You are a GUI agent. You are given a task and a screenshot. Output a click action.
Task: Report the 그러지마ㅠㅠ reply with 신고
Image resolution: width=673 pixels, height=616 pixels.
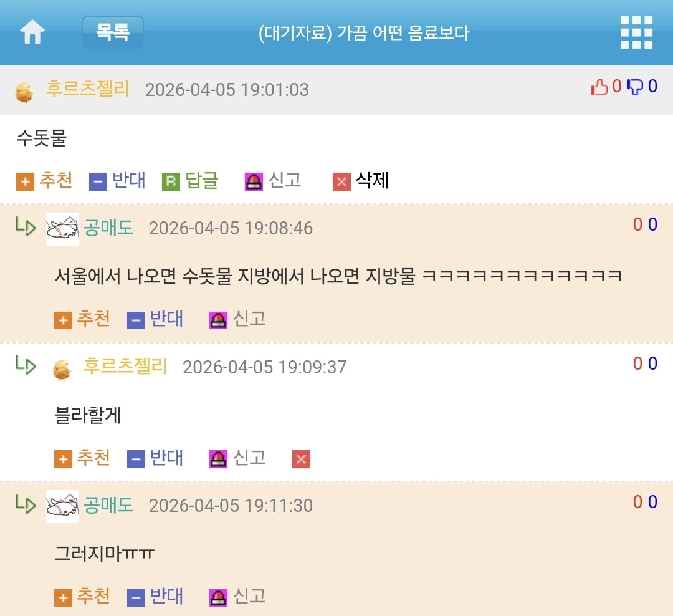click(237, 597)
